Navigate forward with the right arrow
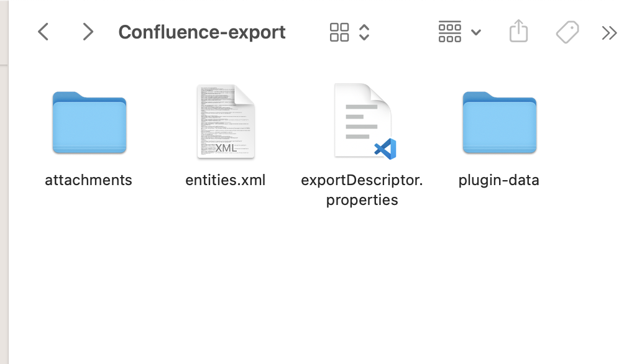The width and height of the screenshot is (619, 364). pyautogui.click(x=88, y=32)
